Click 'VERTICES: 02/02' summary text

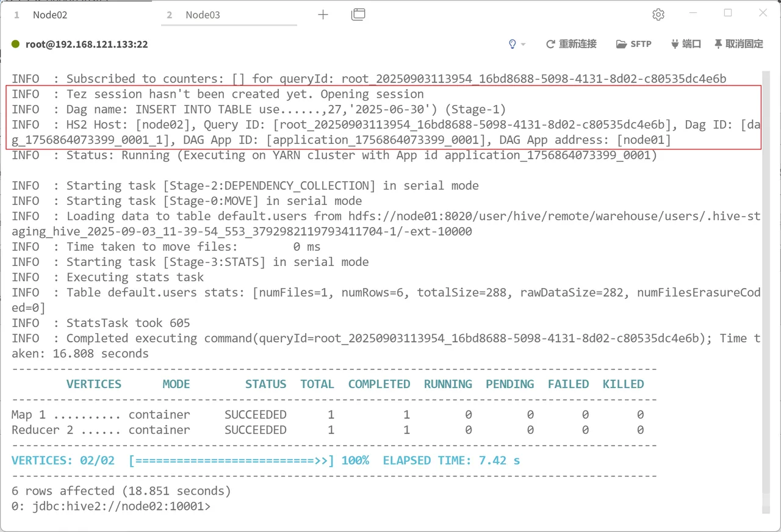63,461
